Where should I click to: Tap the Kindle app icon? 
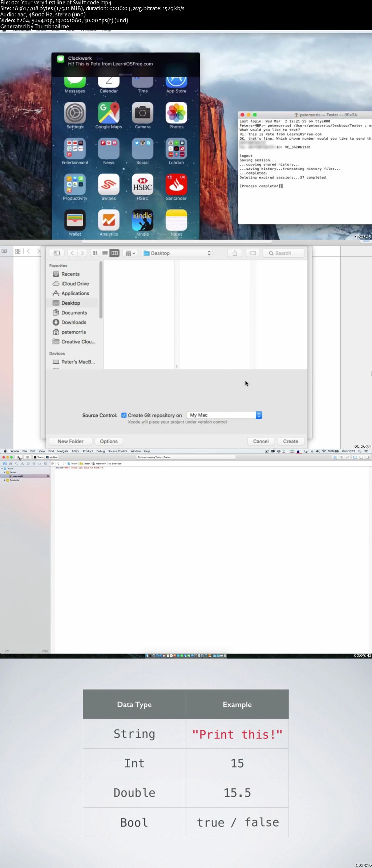click(x=142, y=220)
